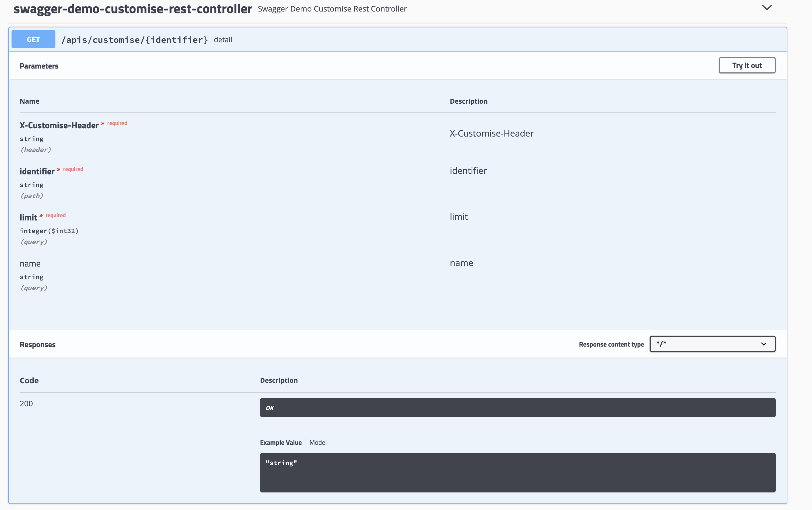Click the X-Customise-Header parameter name
812x510 pixels.
tap(59, 125)
